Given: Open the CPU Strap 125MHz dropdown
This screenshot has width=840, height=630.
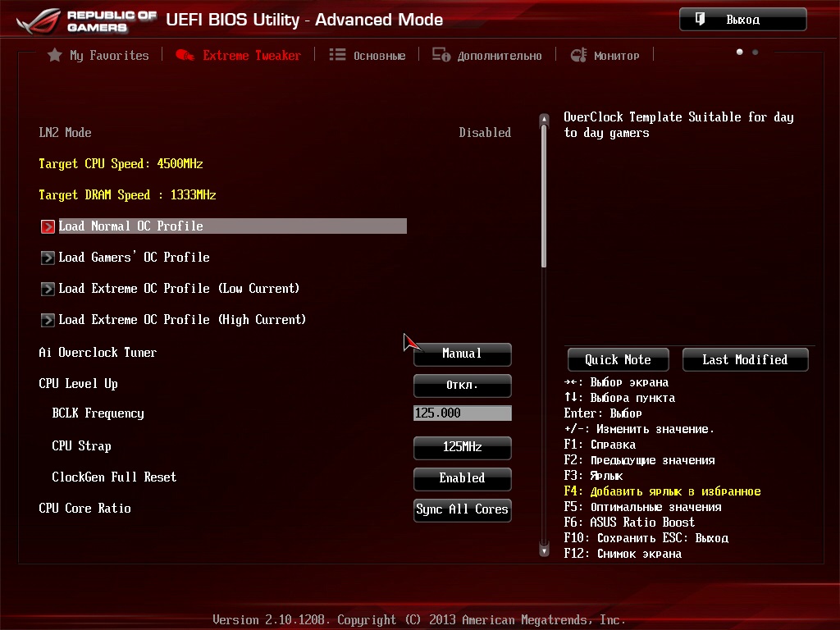Looking at the screenshot, I should pos(463,447).
